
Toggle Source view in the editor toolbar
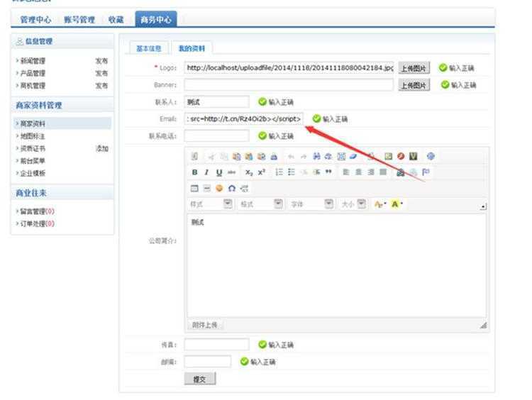pos(194,156)
